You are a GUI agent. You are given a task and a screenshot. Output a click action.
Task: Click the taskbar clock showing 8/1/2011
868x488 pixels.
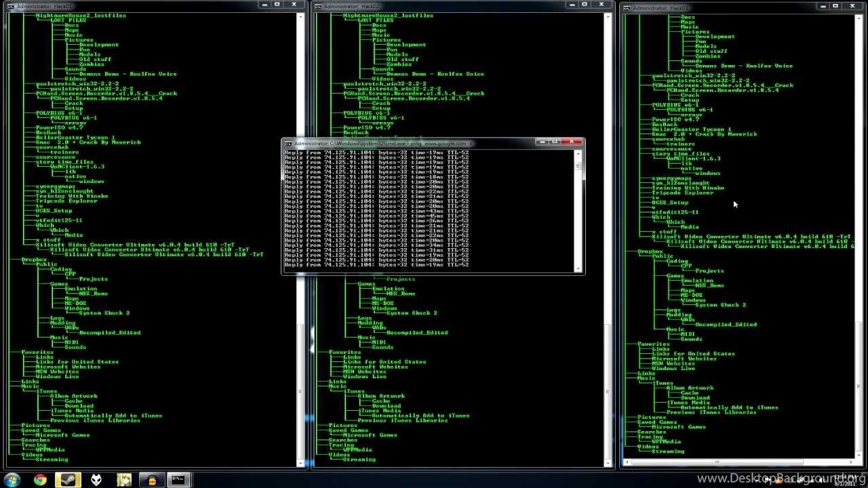click(x=844, y=480)
